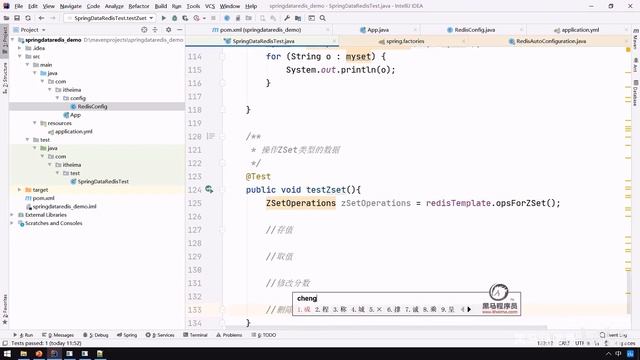Image resolution: width=640 pixels, height=360 pixels.
Task: Click the Messages tool window button
Action: point(58,335)
